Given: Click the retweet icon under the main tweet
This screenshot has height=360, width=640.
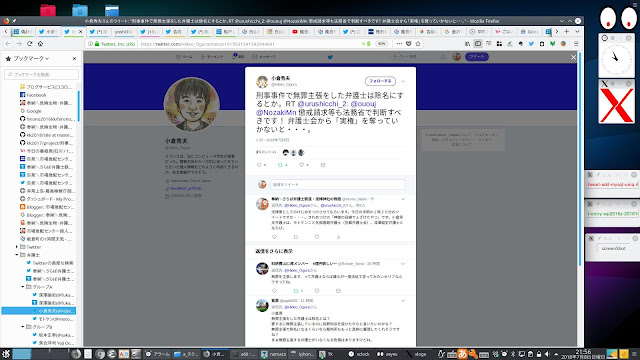Looking at the screenshot, I should [x=280, y=165].
